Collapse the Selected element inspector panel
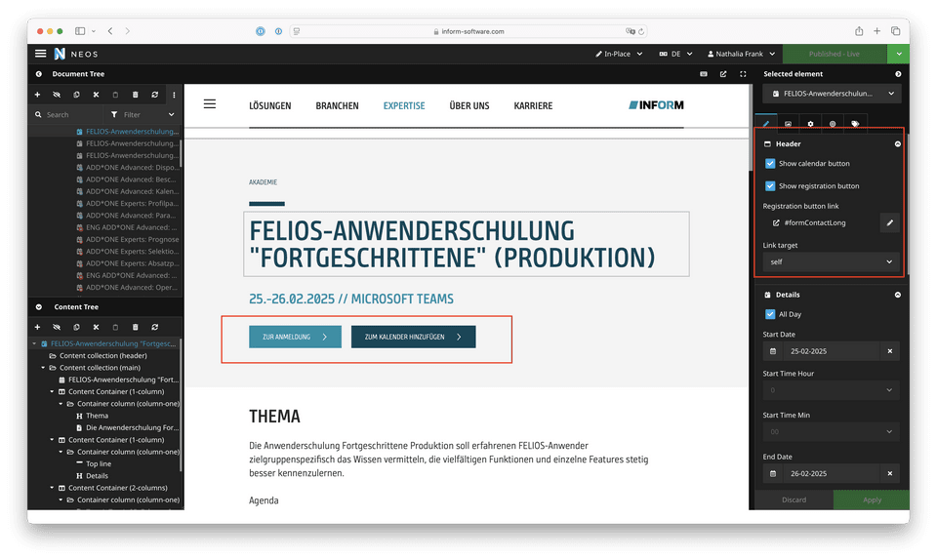Screen dimensions: 937x560 tap(898, 74)
